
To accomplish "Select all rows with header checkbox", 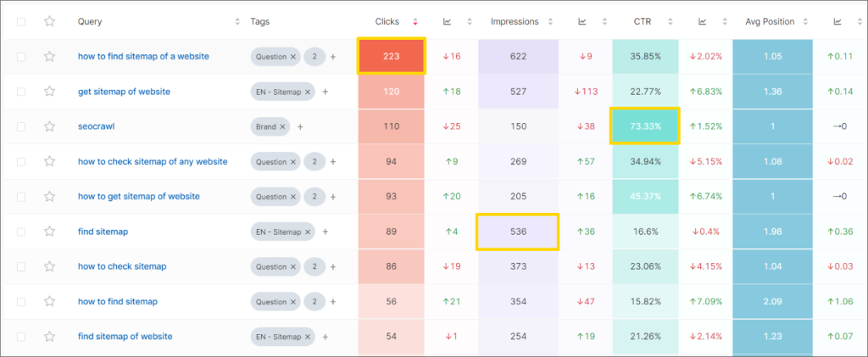I will [x=21, y=21].
